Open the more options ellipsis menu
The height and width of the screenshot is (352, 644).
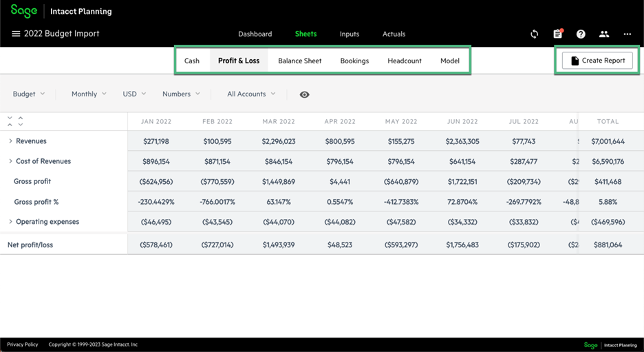pos(627,34)
